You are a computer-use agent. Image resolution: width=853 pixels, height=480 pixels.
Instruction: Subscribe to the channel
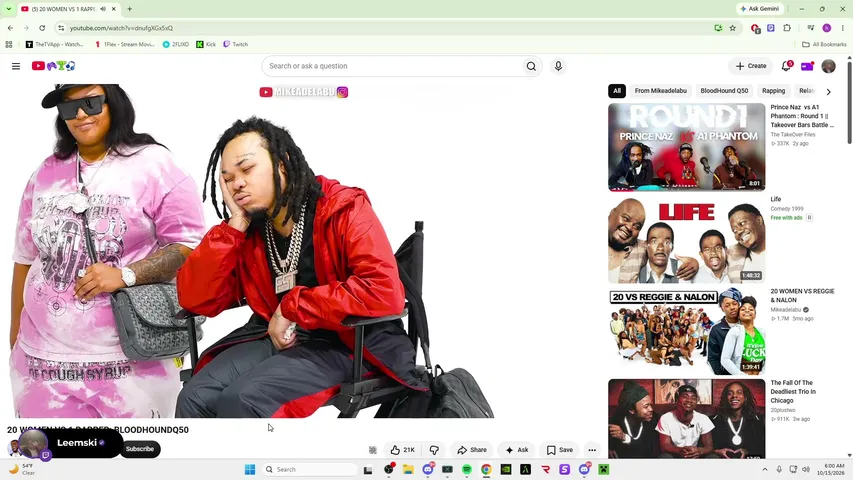140,449
